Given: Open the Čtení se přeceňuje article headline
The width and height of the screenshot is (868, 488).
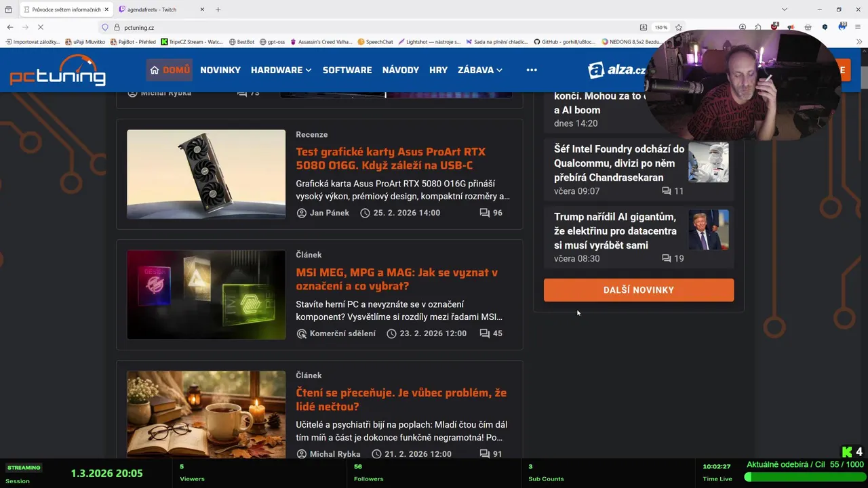Looking at the screenshot, I should point(401,400).
